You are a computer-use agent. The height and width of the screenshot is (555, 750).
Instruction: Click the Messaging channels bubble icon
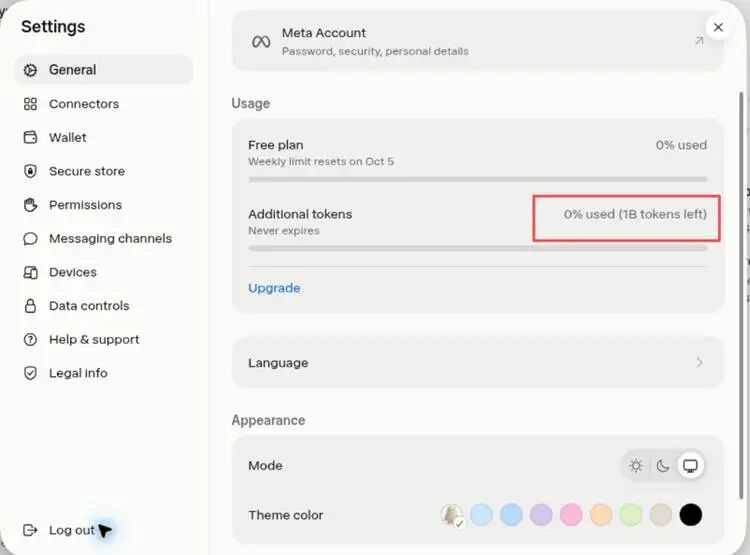pyautogui.click(x=30, y=238)
